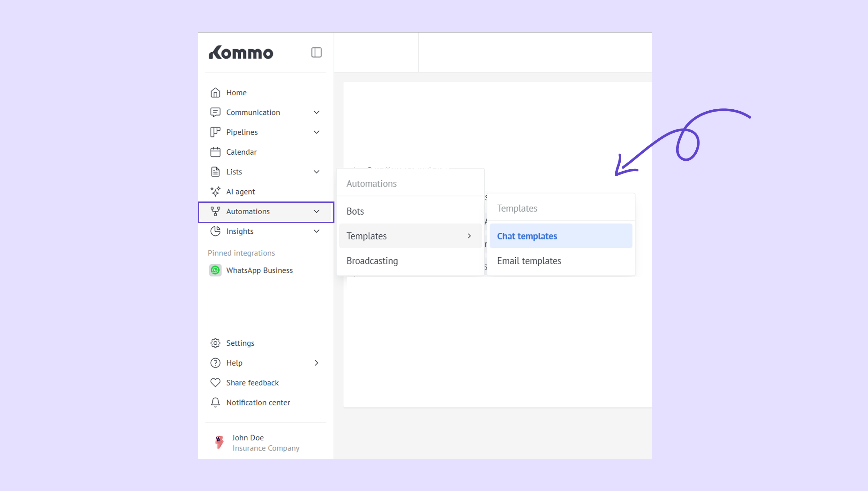Collapse the Automations dropdown chevron
868x491 pixels.
coord(316,211)
